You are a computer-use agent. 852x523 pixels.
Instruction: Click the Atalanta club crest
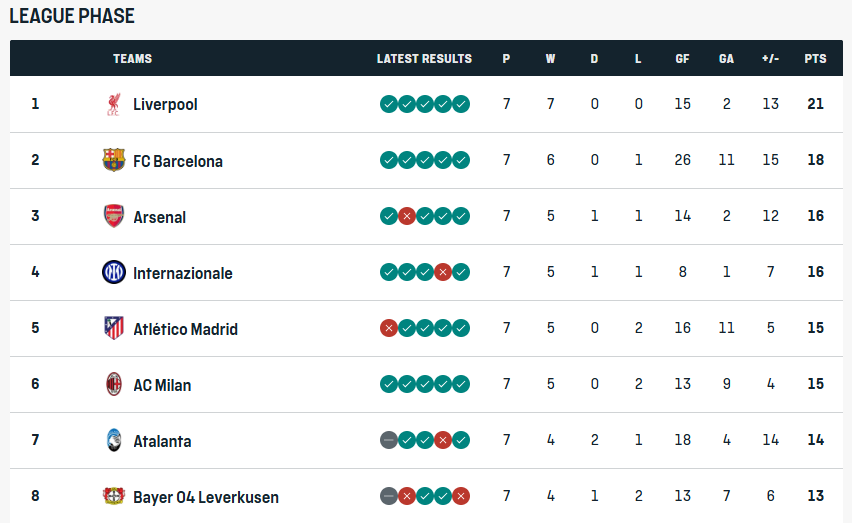click(114, 440)
